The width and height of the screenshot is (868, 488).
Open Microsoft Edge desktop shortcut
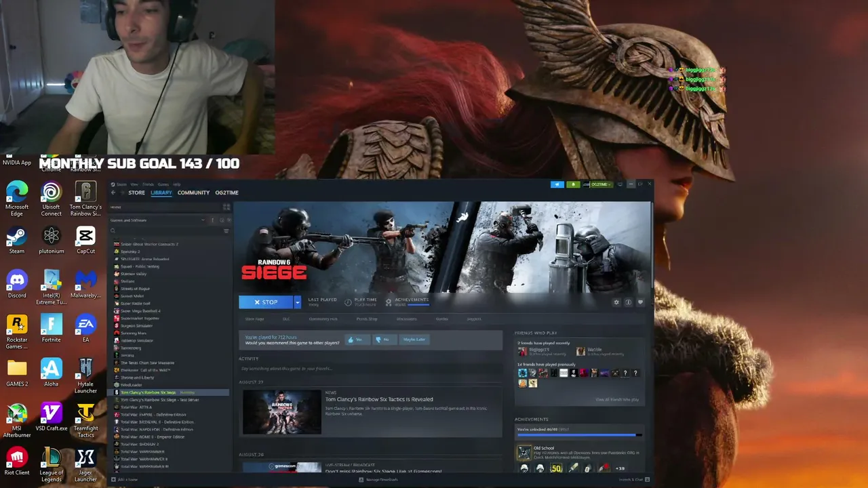[17, 198]
